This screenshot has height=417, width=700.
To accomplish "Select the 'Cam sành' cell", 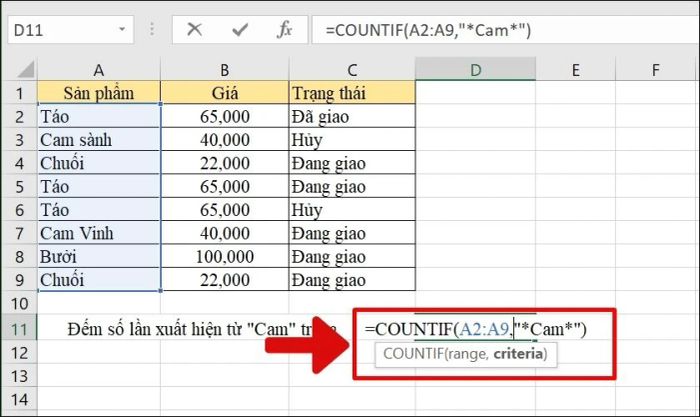I will click(99, 140).
